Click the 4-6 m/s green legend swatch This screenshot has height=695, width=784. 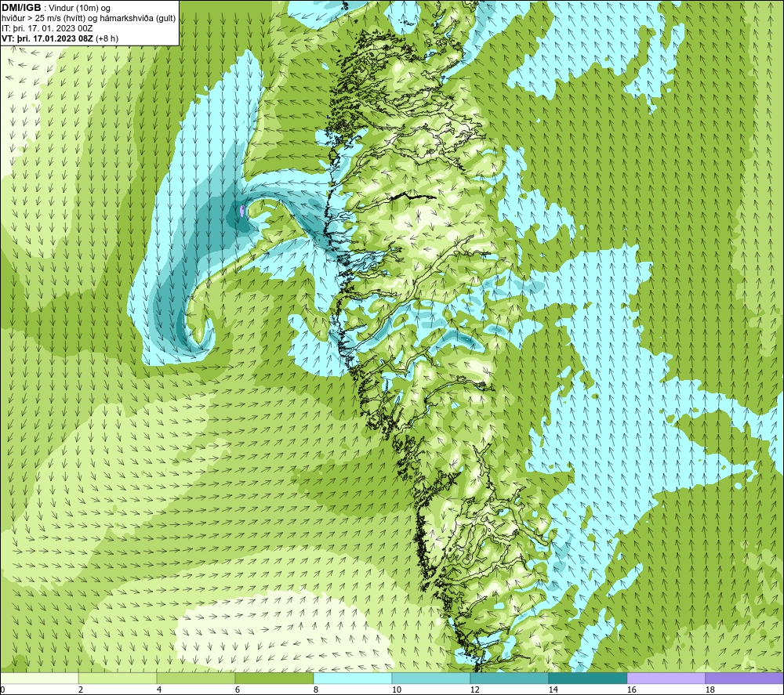(195, 678)
